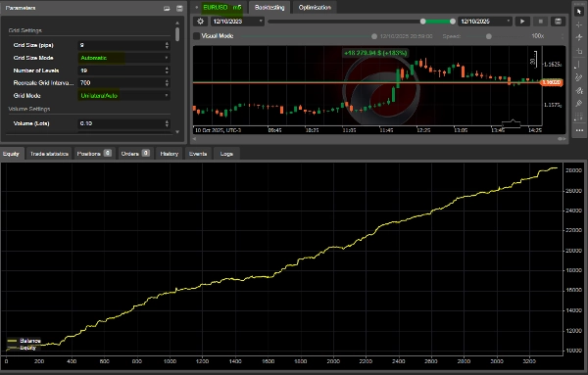The image size is (588, 375).
Task: Click the save icon beside the stop button
Action: (558, 22)
